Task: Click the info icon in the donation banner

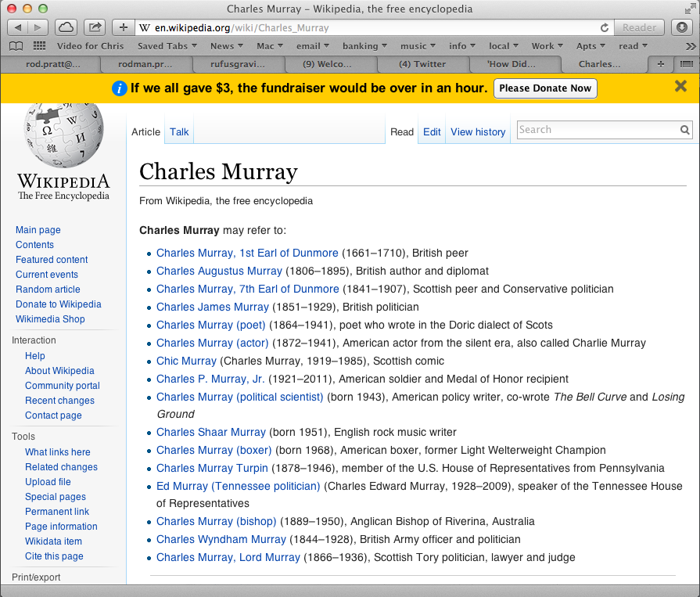Action: [119, 88]
